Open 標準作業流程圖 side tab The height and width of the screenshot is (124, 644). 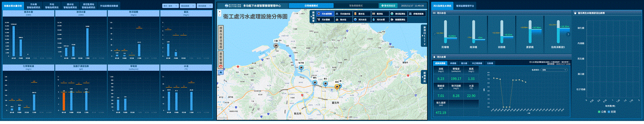221,37
